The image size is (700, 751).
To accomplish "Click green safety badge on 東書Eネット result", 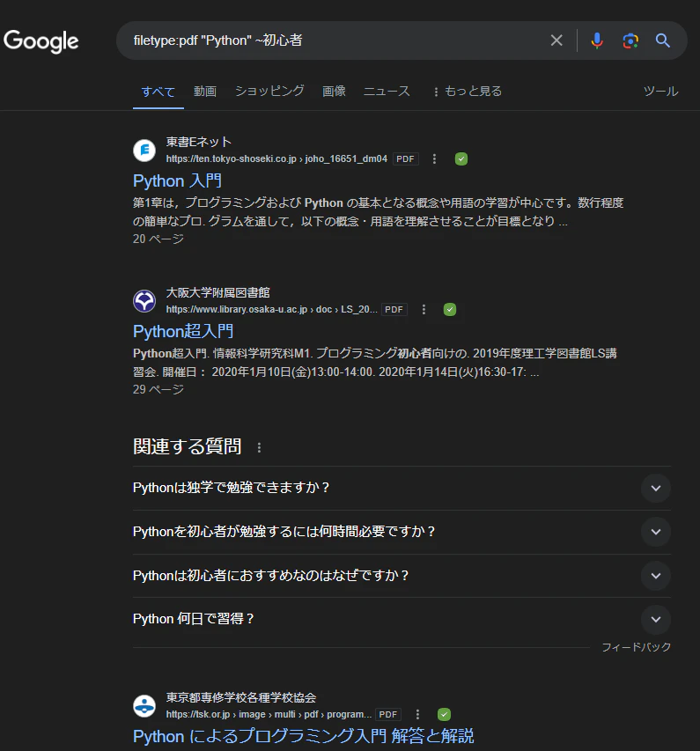I will 461,159.
